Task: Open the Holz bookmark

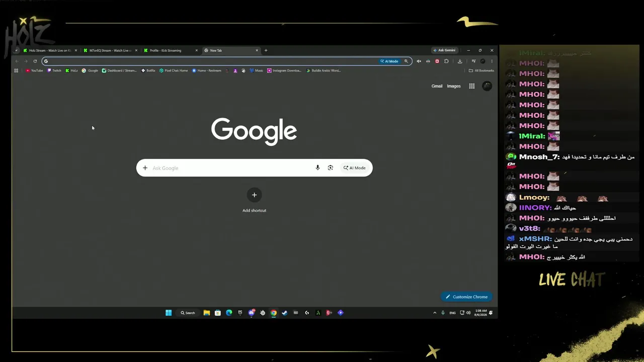Action: point(71,70)
